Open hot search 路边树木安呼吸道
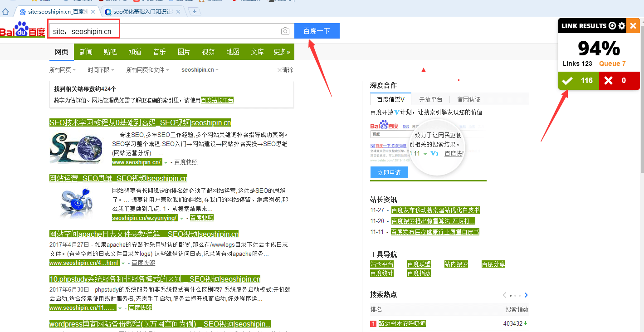The width and height of the screenshot is (644, 332). tap(402, 323)
